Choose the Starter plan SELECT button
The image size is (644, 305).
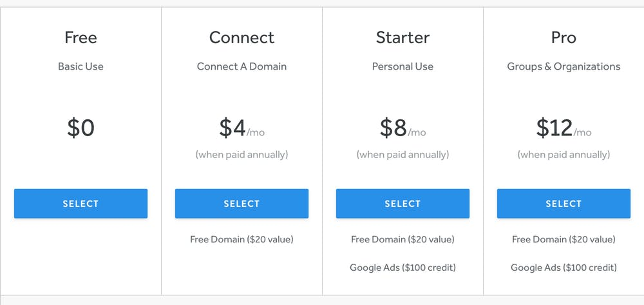[402, 204]
